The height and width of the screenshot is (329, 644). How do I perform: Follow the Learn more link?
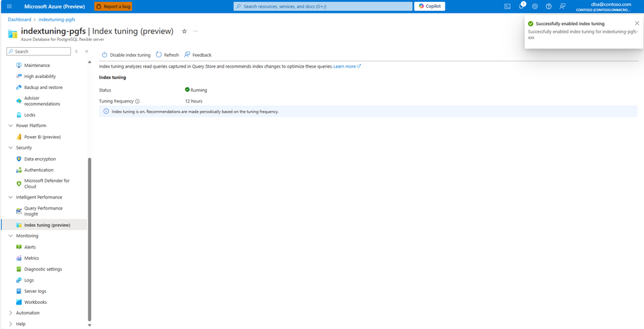click(347, 66)
